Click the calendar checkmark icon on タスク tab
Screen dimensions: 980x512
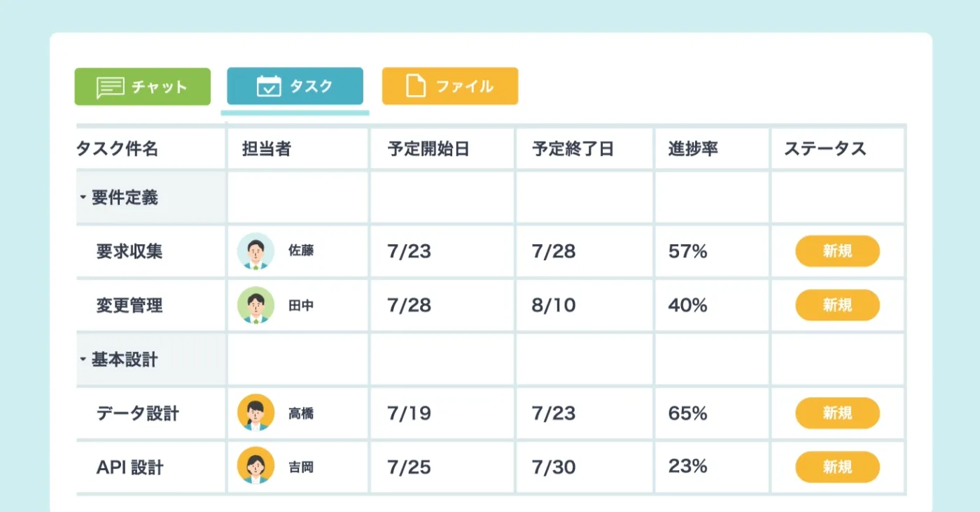(x=269, y=86)
